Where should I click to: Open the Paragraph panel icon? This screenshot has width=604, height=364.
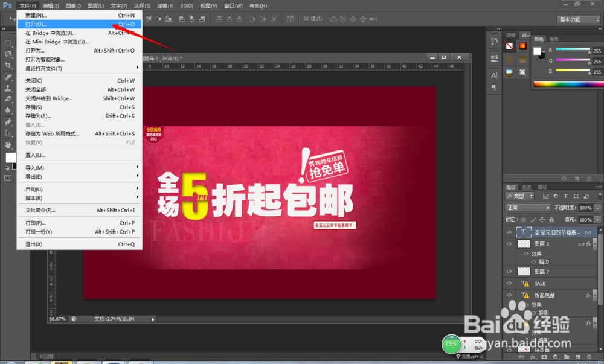pyautogui.click(x=494, y=88)
